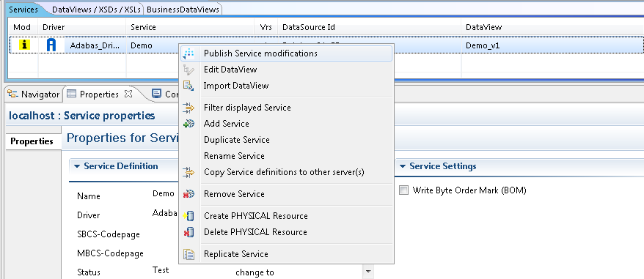Click the Publish Service modifications icon
The width and height of the screenshot is (644, 279).
(189, 53)
